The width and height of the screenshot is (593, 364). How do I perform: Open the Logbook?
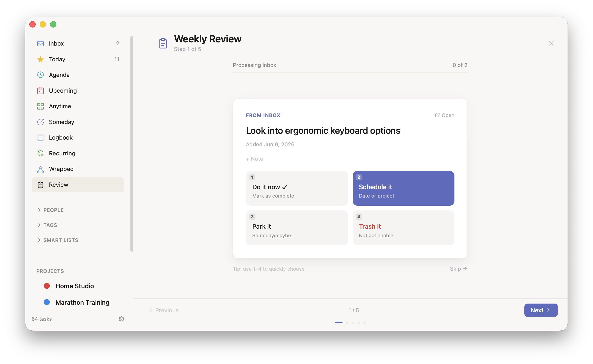pyautogui.click(x=78, y=138)
